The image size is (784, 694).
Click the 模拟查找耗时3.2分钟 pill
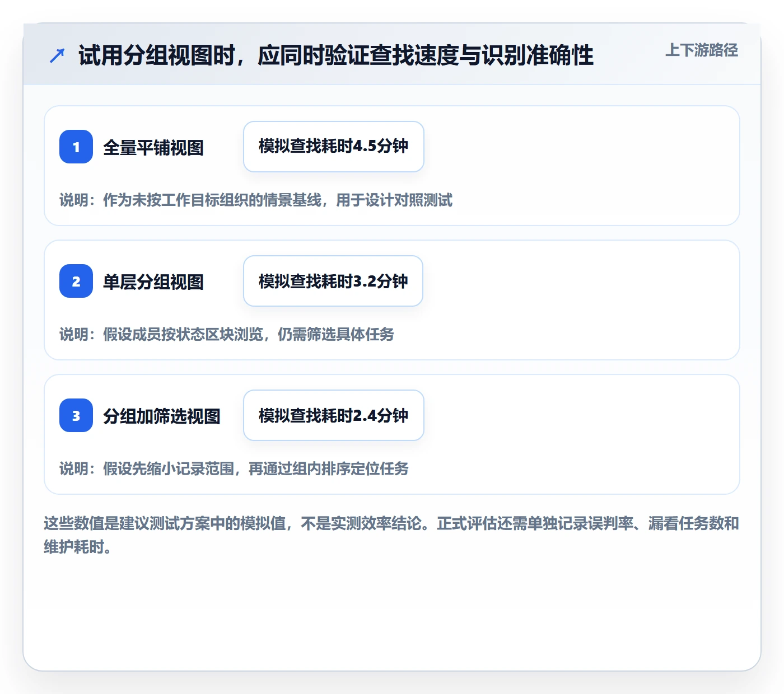(333, 281)
